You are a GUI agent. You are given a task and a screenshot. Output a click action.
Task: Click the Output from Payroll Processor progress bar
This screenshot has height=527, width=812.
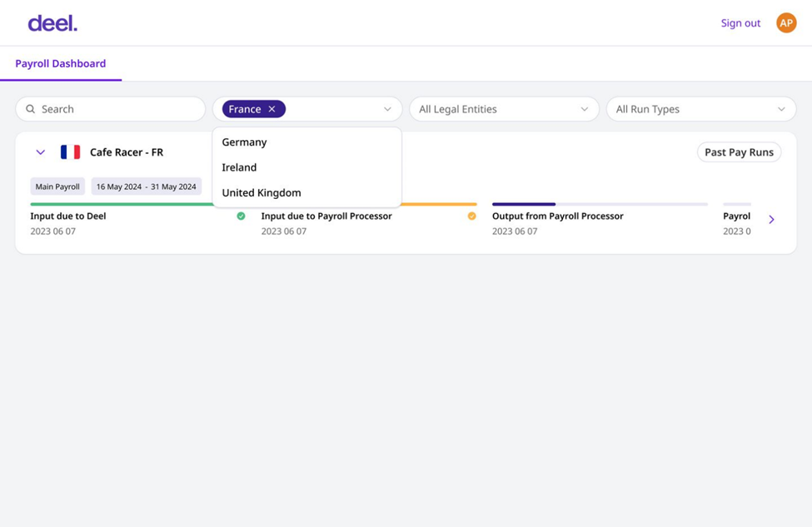600,205
